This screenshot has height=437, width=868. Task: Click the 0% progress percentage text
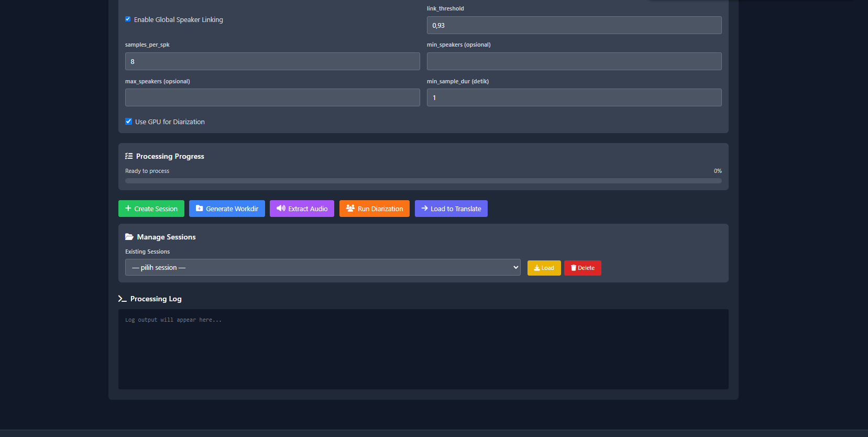click(718, 171)
